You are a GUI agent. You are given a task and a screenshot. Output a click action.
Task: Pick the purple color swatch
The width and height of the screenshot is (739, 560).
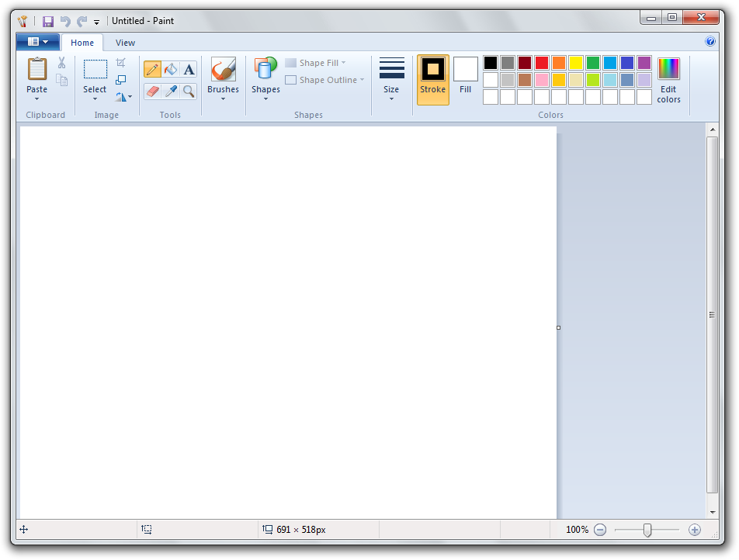click(x=644, y=63)
